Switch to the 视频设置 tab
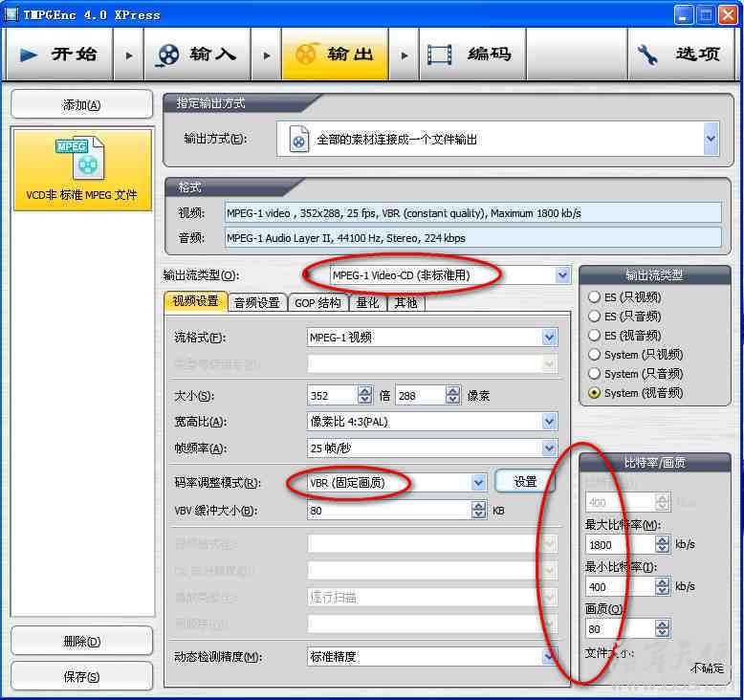Image resolution: width=744 pixels, height=700 pixels. [195, 301]
